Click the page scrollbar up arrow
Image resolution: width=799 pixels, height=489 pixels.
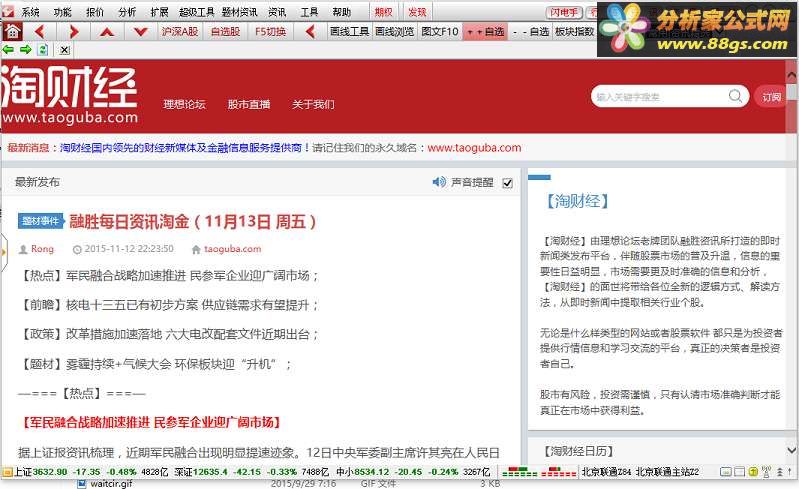791,75
